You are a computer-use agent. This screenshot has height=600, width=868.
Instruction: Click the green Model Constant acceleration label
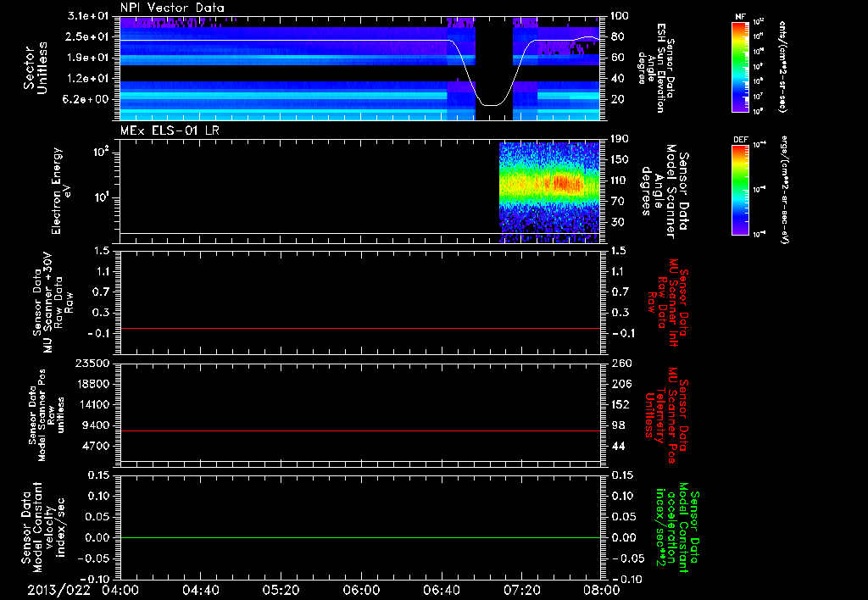click(677, 530)
